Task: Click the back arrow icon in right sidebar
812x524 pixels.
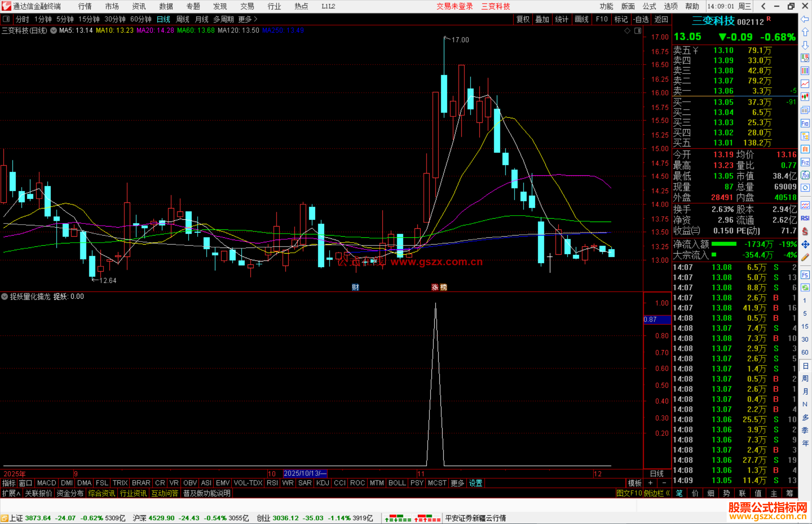Action: point(805,19)
